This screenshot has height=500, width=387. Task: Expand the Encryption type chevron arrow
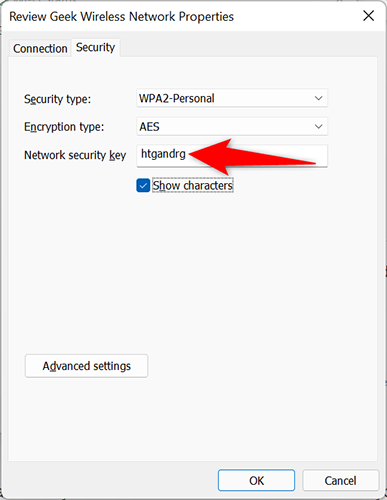[x=318, y=126]
